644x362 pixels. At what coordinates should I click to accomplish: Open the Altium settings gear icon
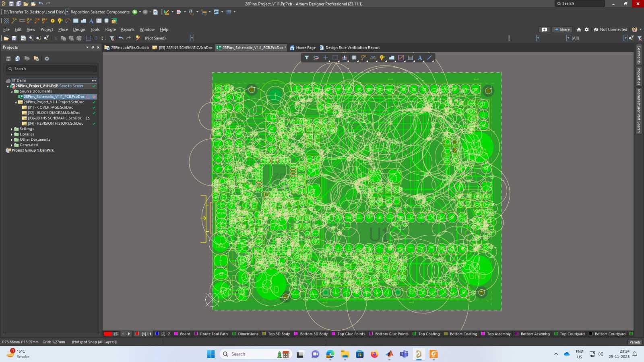586,29
